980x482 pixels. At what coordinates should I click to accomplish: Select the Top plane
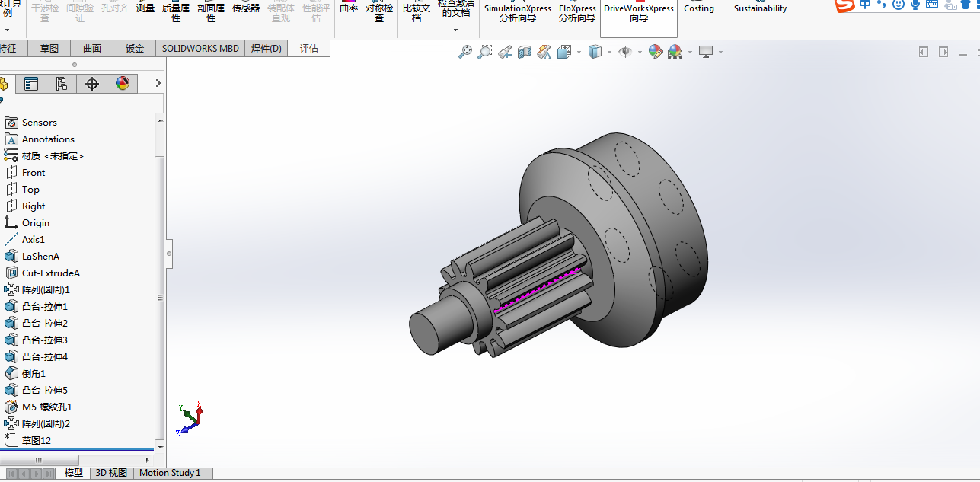point(30,190)
